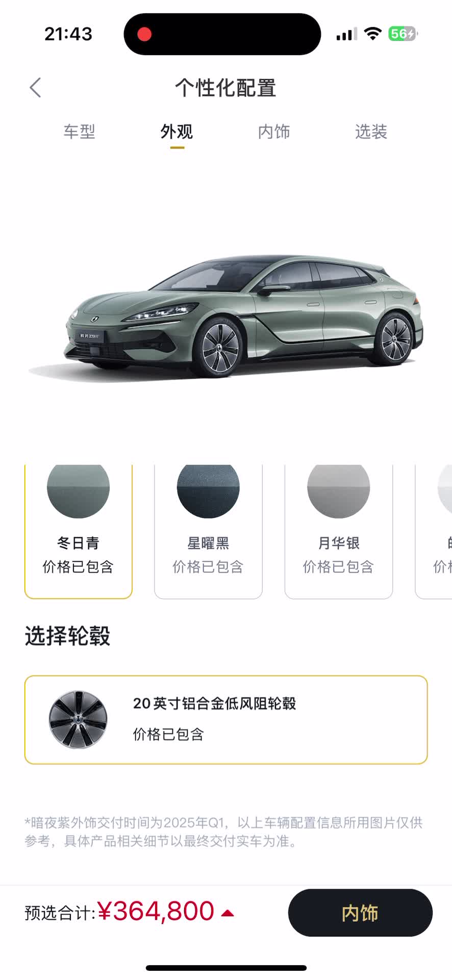
Task: Open the 选装 tab
Action: (x=371, y=132)
